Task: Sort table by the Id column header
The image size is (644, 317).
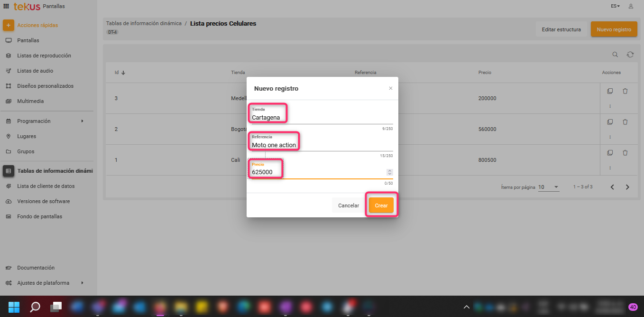Action: pos(118,73)
